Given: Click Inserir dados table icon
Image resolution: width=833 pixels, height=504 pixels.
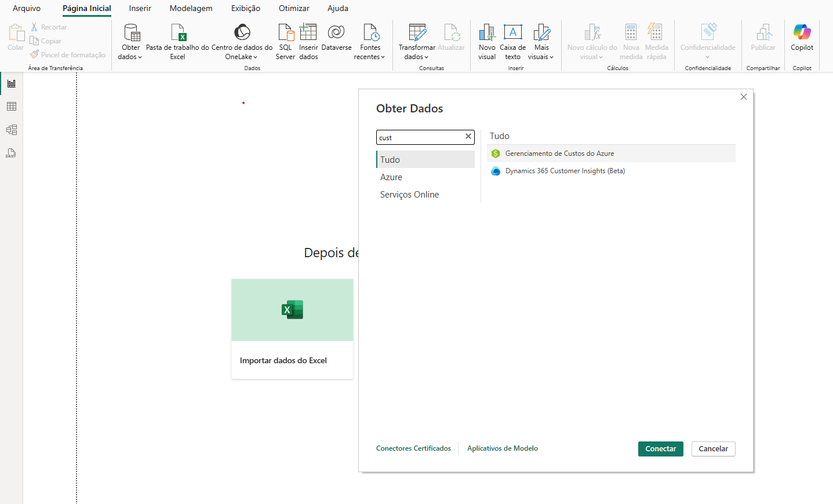Looking at the screenshot, I should click(x=308, y=32).
